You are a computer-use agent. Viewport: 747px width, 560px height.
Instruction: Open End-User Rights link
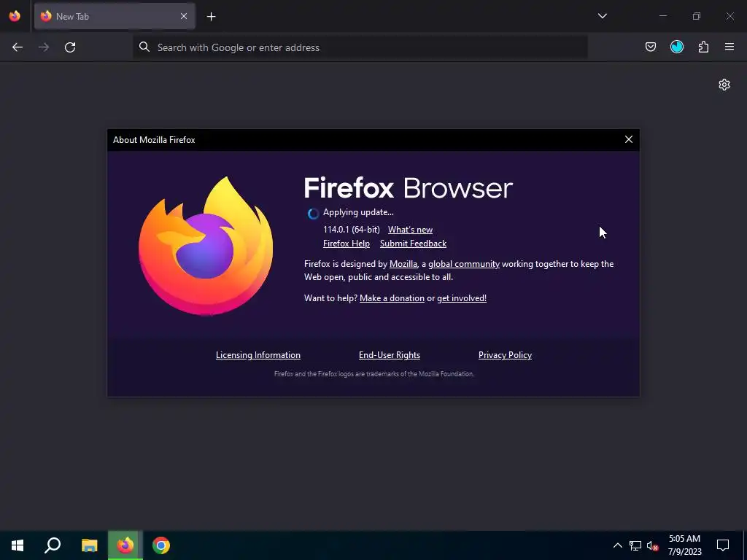pos(390,355)
